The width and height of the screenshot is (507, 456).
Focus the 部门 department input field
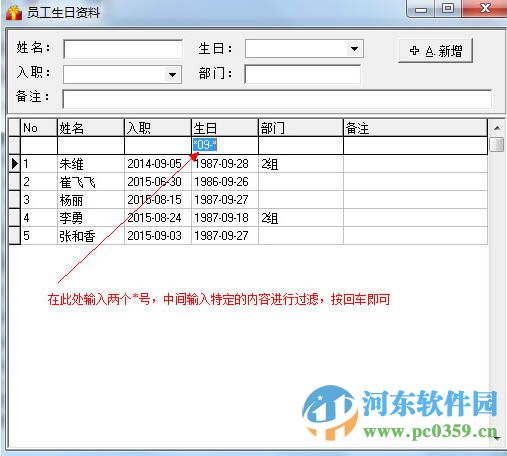(x=303, y=74)
